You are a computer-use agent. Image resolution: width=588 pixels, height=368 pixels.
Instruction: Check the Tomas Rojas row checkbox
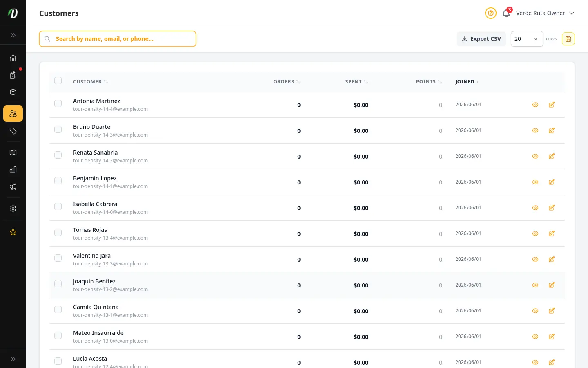coord(58,232)
